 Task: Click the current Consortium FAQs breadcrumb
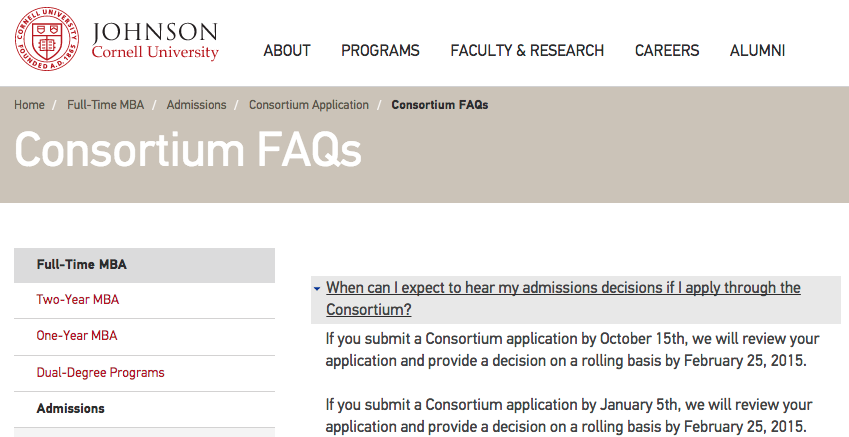point(440,105)
